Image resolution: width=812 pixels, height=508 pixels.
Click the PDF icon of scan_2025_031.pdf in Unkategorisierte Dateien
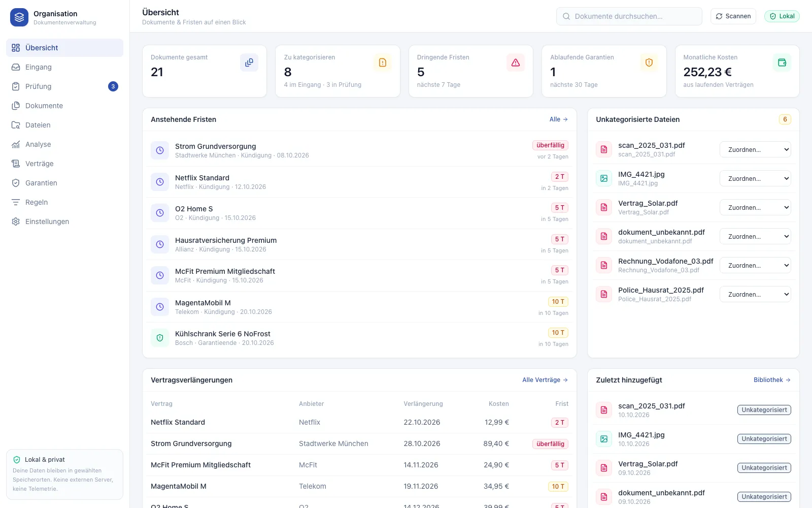click(604, 149)
